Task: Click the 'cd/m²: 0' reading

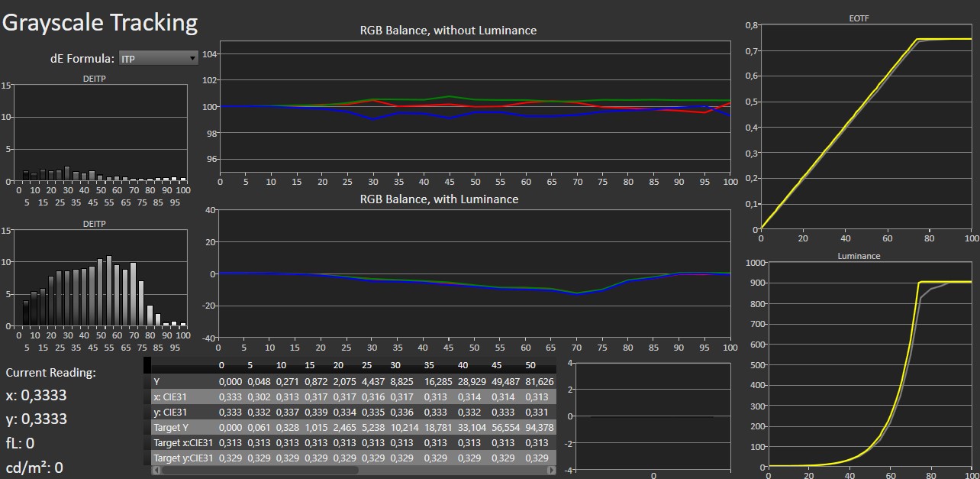Action: (34, 467)
